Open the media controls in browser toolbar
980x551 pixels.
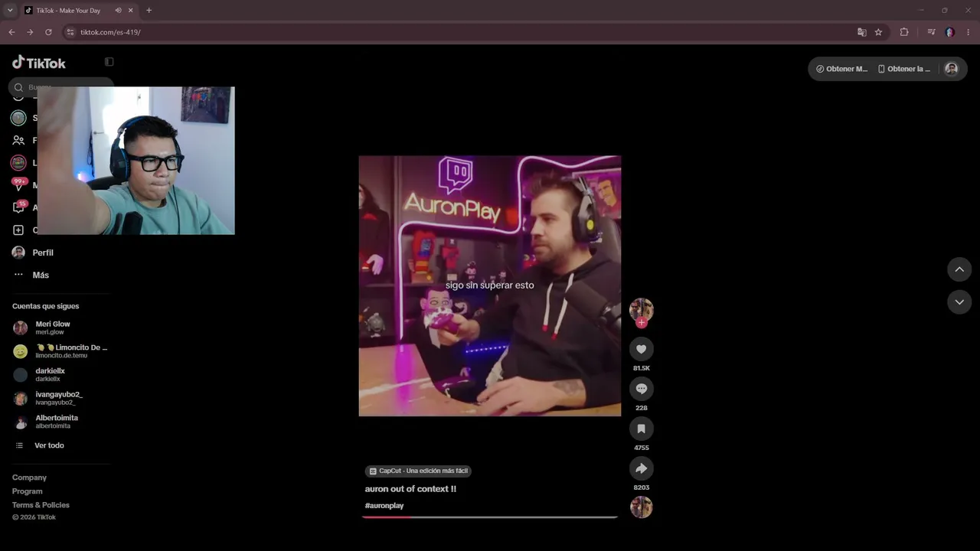pyautogui.click(x=931, y=32)
